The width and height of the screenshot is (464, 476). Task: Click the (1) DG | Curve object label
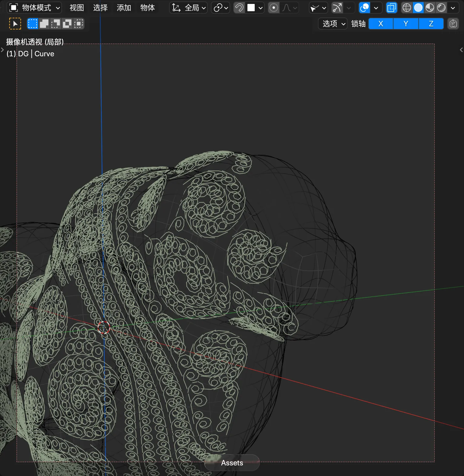click(30, 54)
